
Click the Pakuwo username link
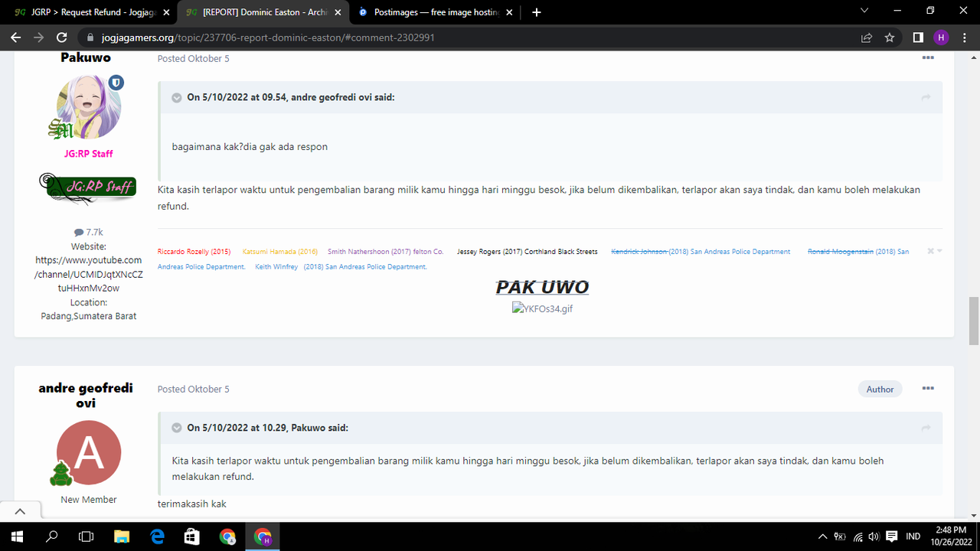[86, 58]
